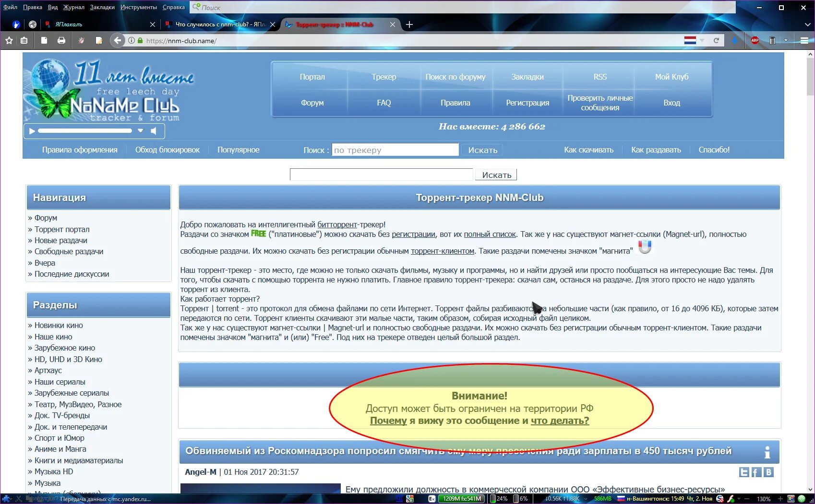This screenshot has height=504, width=815.
Task: Expand the toolbar overflow dropdown arrow
Action: coord(786,41)
